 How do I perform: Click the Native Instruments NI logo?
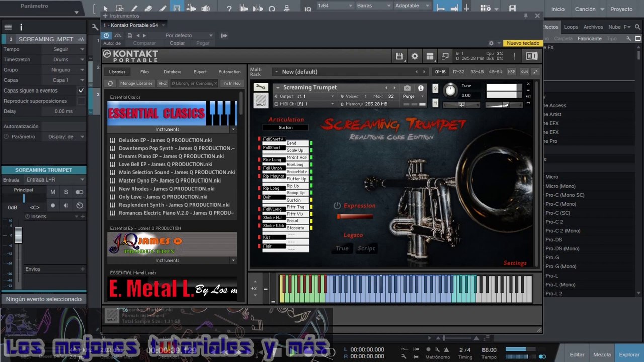(532, 56)
